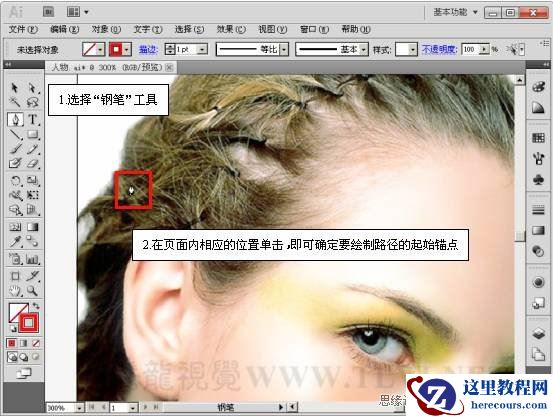
Task: Open the 基本 brush definition dropdown
Action: 364,50
